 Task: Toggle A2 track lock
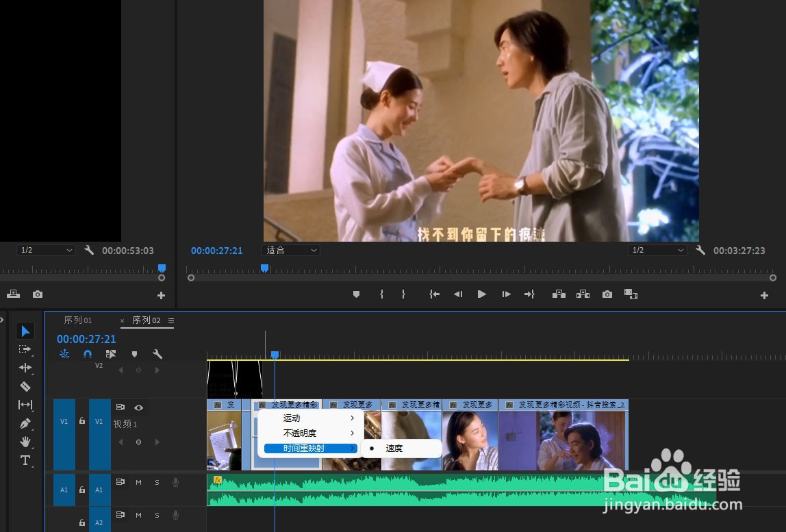(x=81, y=522)
